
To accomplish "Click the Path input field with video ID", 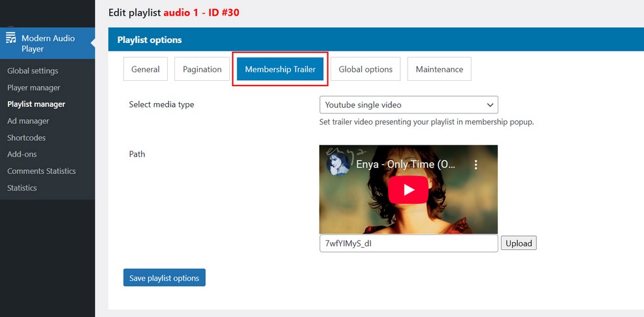I will (408, 243).
